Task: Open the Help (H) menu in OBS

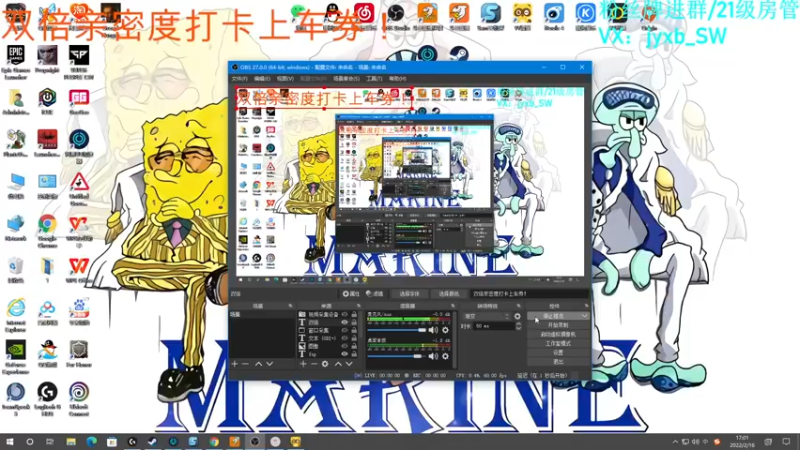Action: point(398,79)
